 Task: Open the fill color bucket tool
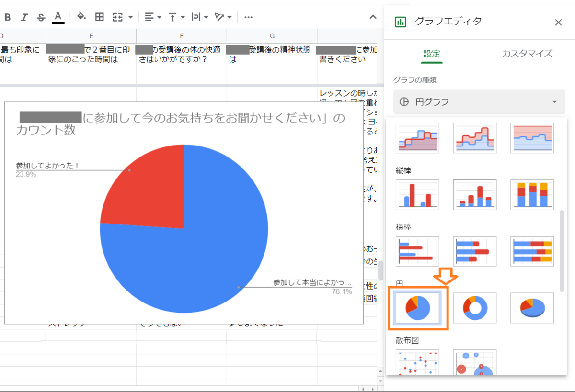pyautogui.click(x=81, y=17)
